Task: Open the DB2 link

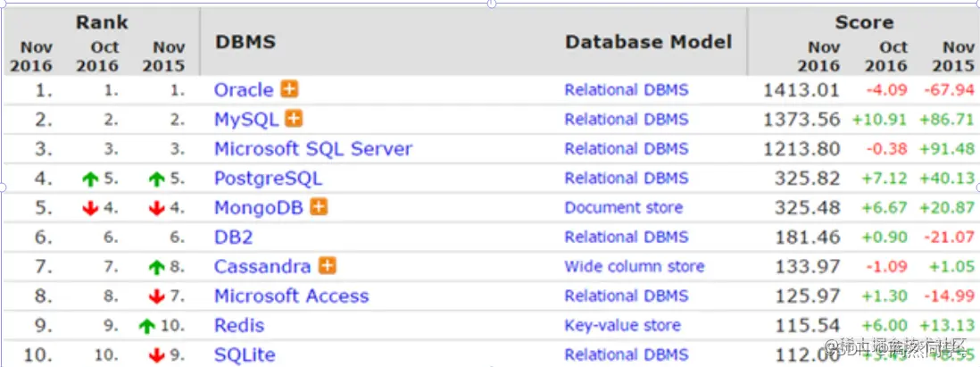Action: tap(233, 237)
